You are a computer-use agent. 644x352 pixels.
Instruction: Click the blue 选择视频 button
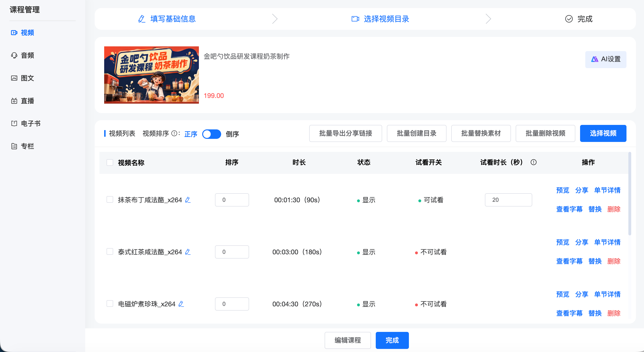[x=603, y=133]
